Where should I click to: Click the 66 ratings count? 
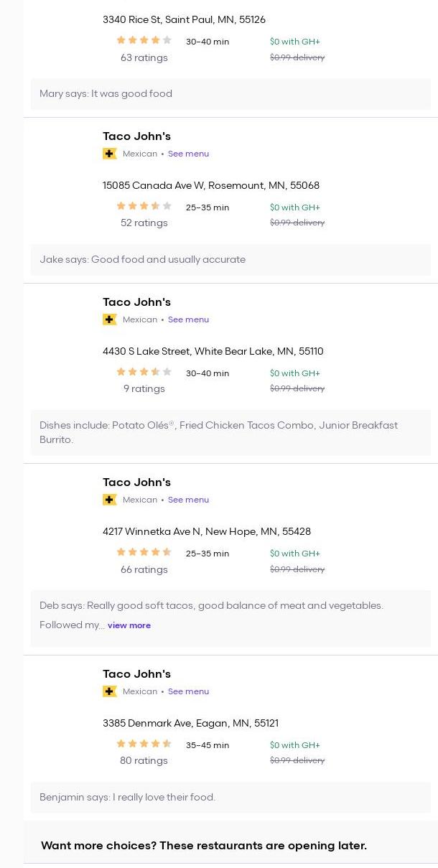click(144, 569)
